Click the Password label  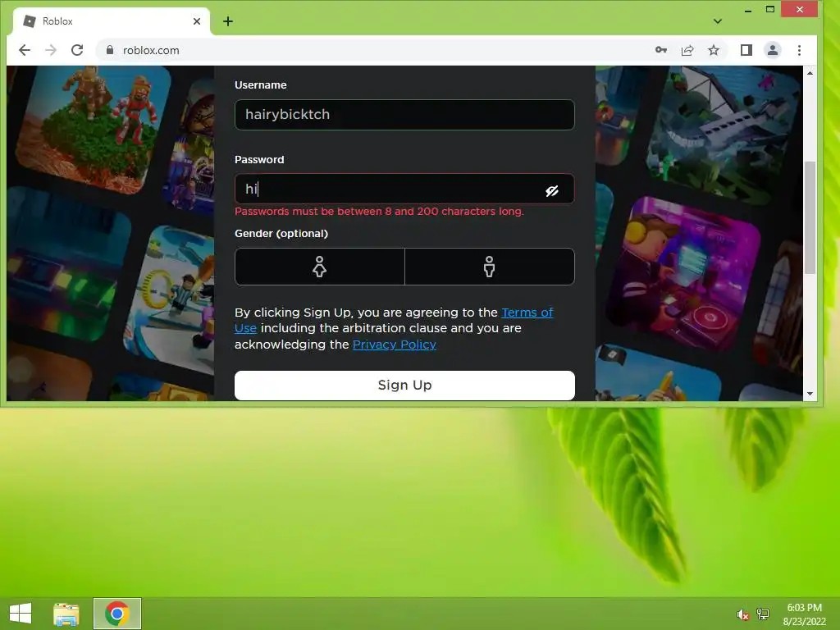pyautogui.click(x=259, y=160)
